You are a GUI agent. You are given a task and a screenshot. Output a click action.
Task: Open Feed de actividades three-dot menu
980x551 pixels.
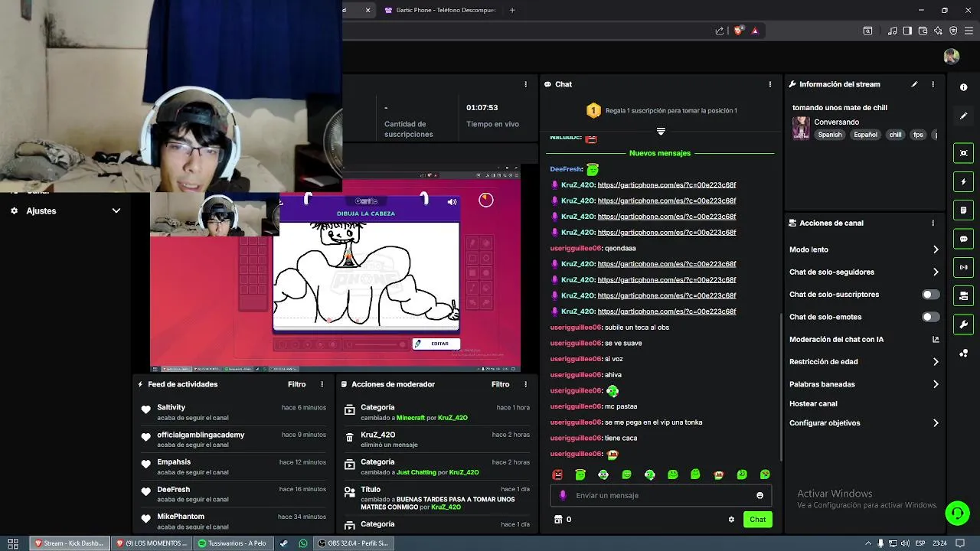[322, 384]
